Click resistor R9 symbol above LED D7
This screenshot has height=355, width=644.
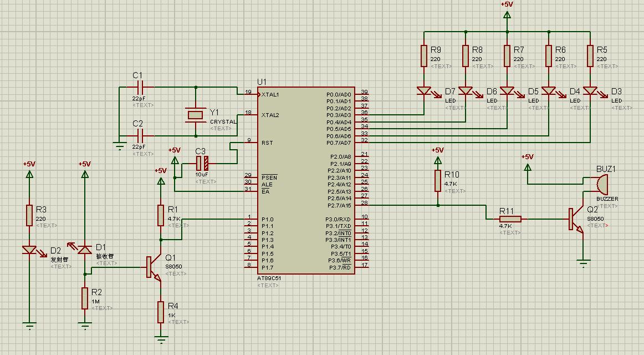pos(424,55)
